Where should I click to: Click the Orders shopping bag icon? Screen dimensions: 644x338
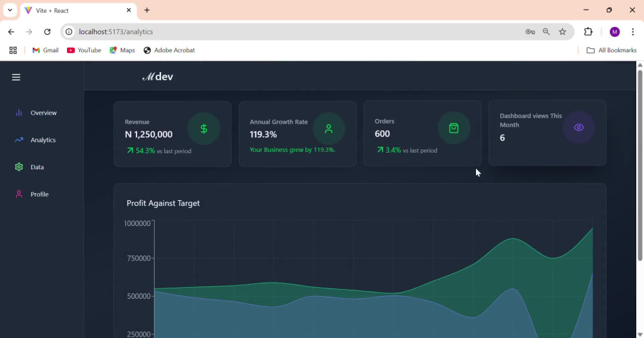pyautogui.click(x=453, y=128)
